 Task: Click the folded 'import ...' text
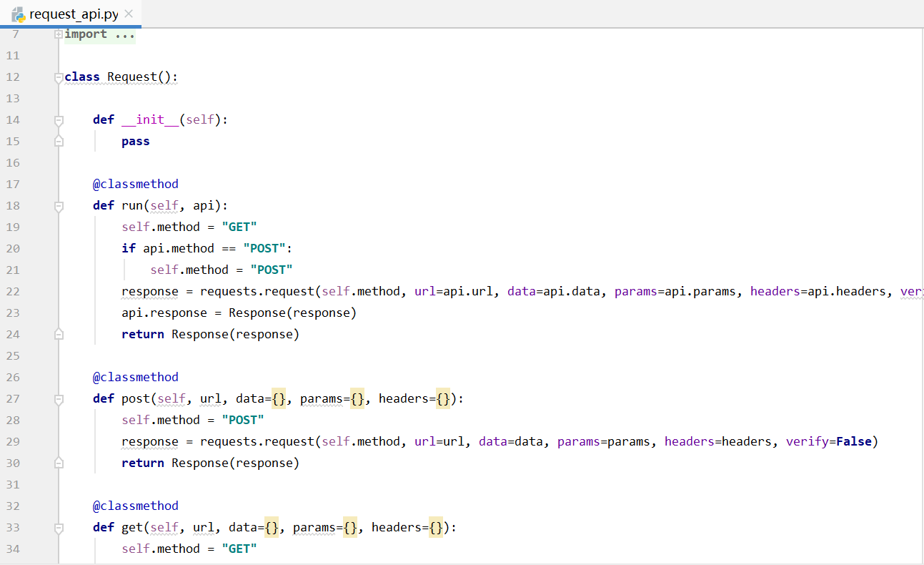(99, 34)
